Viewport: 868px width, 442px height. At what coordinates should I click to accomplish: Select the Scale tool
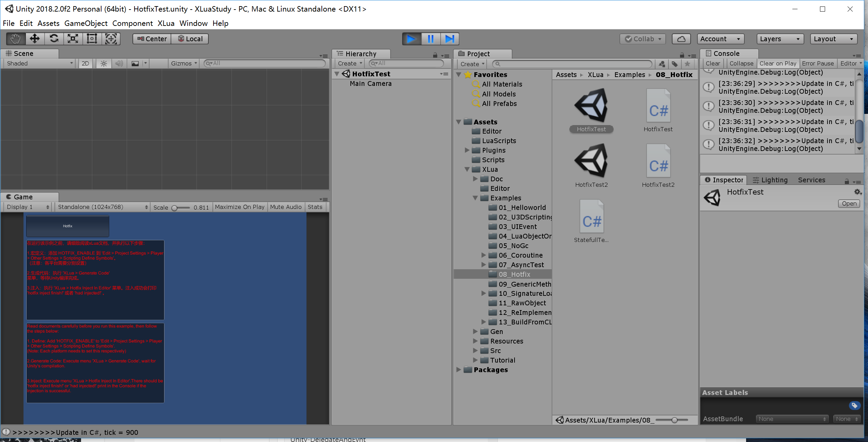pyautogui.click(x=73, y=39)
